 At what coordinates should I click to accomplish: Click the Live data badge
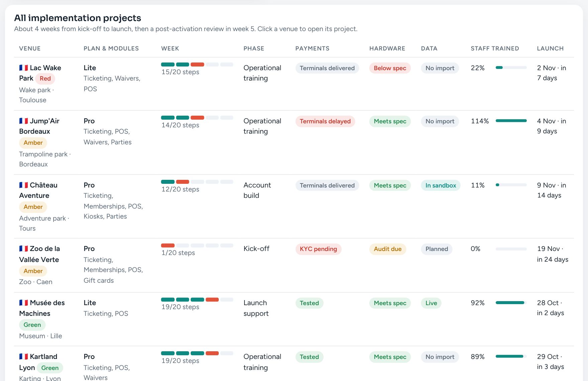431,303
